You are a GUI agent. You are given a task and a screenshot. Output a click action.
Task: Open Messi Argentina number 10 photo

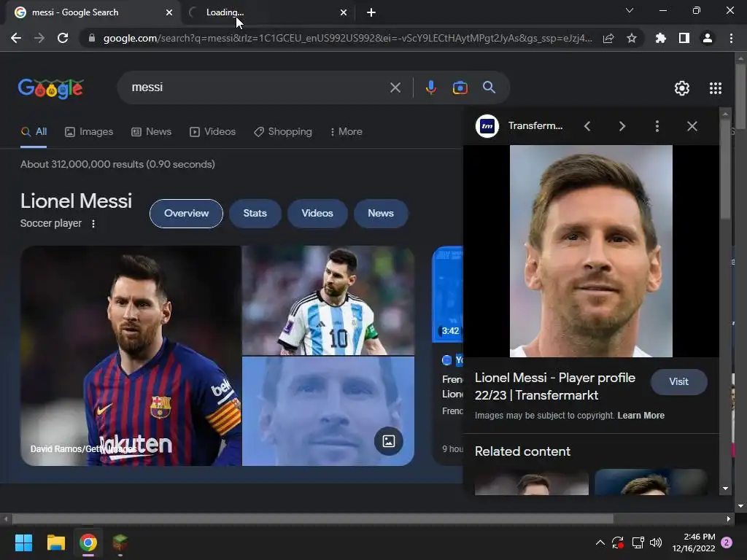[x=328, y=300]
